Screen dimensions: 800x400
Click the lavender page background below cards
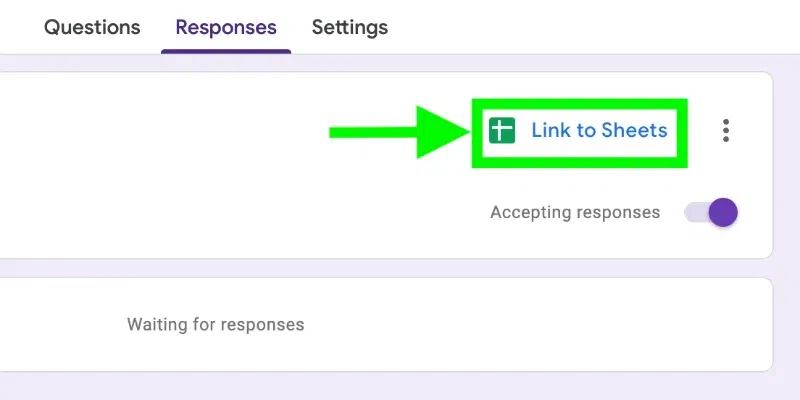[x=400, y=388]
